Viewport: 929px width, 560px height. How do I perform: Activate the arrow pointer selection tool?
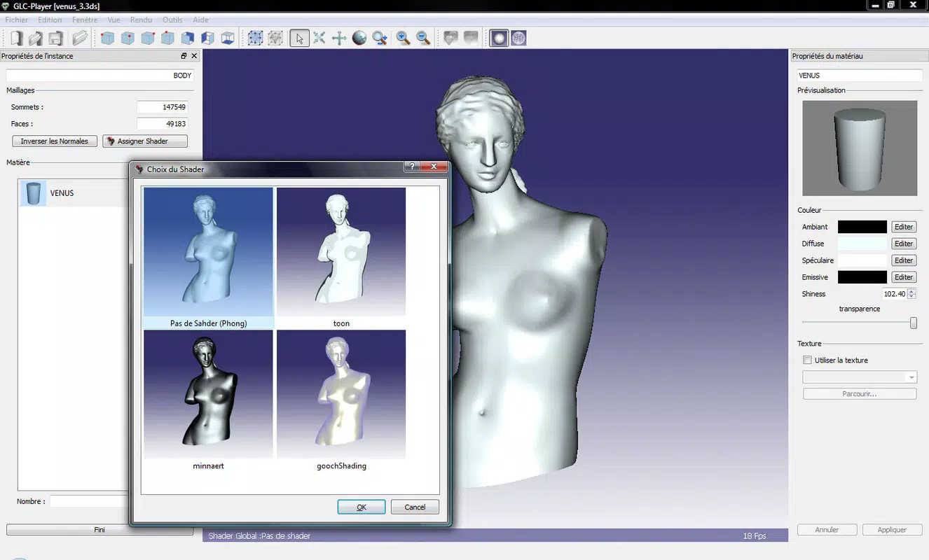pyautogui.click(x=299, y=38)
